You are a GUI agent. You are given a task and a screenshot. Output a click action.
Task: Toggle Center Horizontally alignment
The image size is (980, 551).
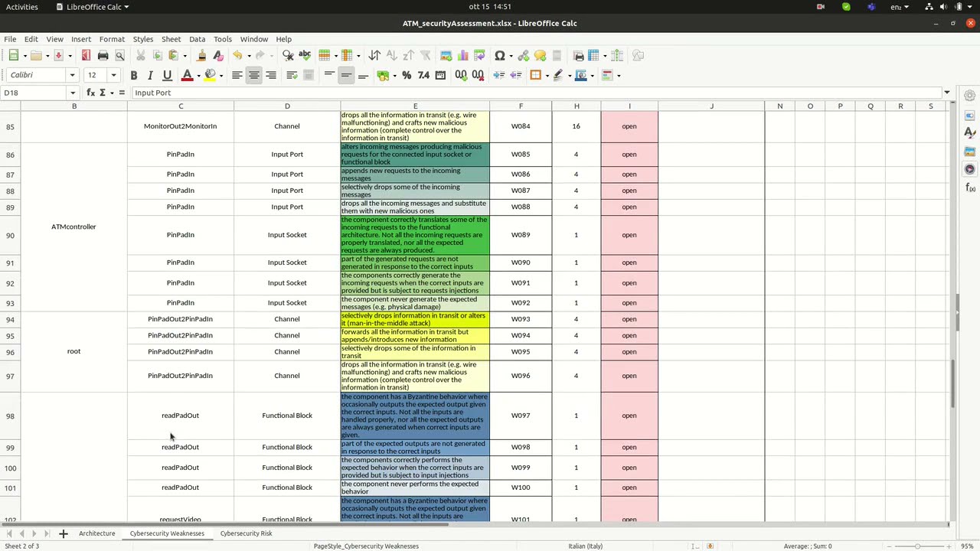pos(254,75)
